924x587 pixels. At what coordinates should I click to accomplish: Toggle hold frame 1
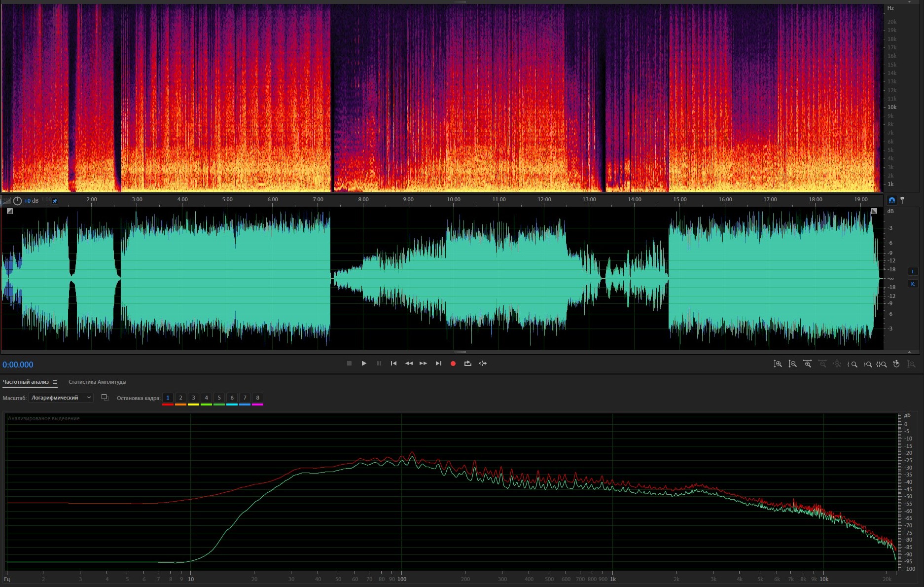point(168,398)
